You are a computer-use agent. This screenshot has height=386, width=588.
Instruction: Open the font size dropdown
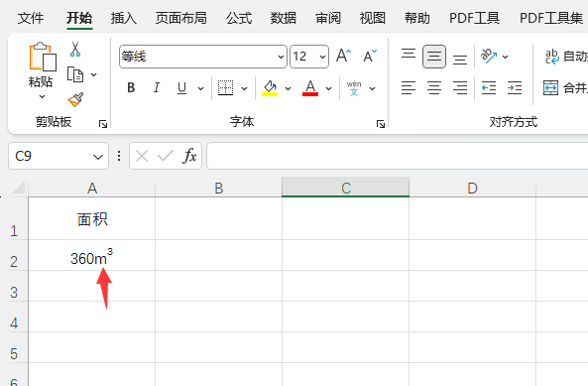tap(322, 57)
